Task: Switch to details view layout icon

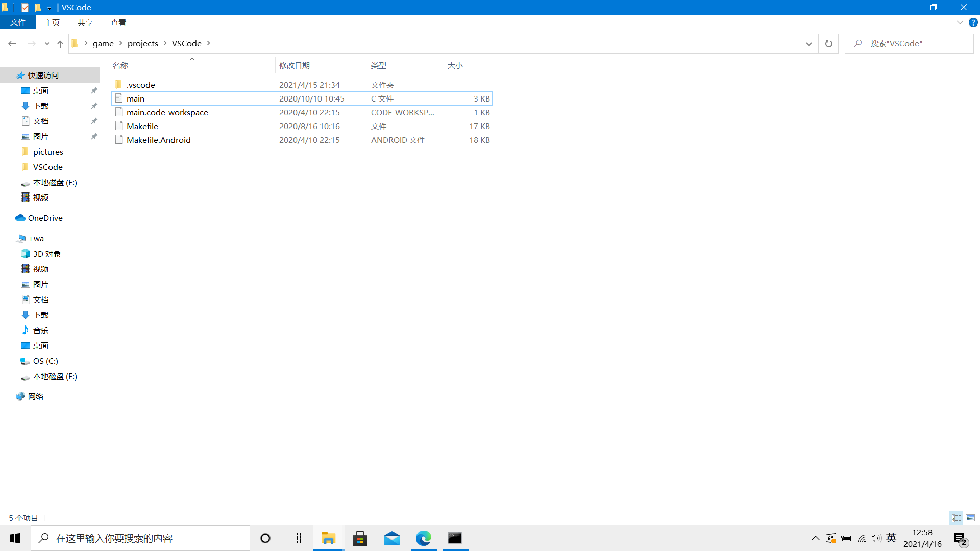Action: [956, 518]
